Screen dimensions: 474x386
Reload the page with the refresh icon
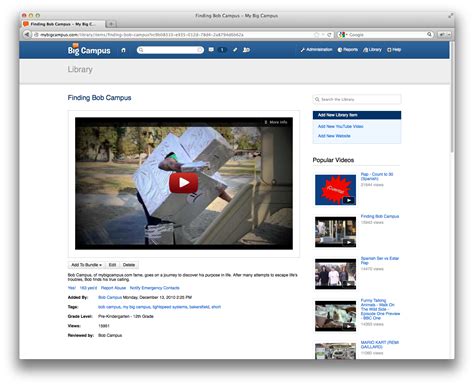329,34
